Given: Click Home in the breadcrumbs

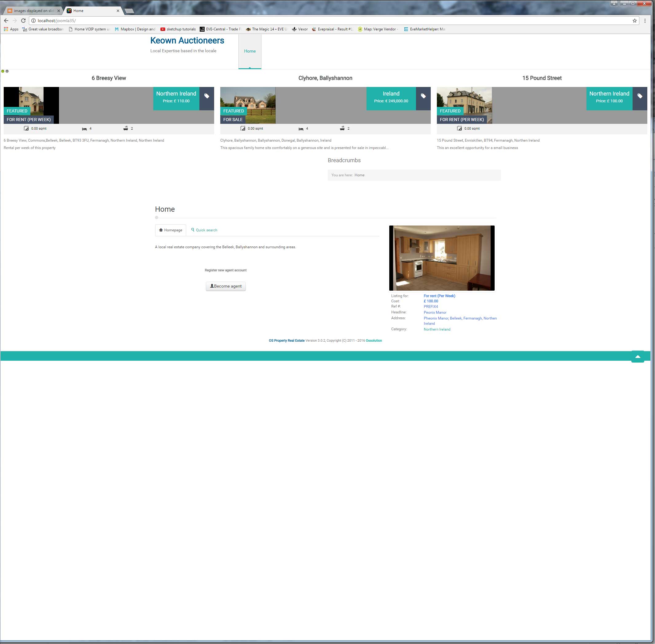Looking at the screenshot, I should coord(359,175).
